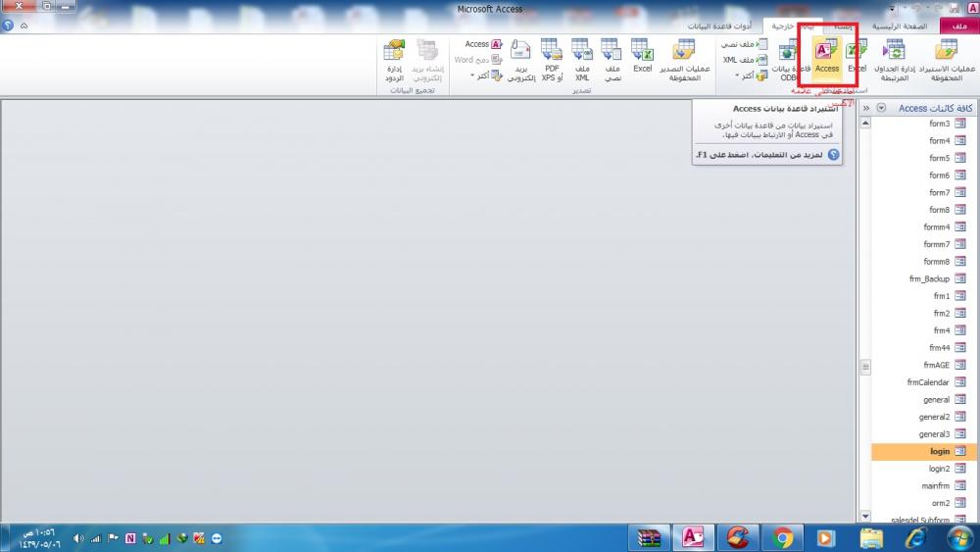Viewport: 980px width, 552px height.
Task: Open Customize Quick Access Toolbar dropdown
Action: coord(891,8)
